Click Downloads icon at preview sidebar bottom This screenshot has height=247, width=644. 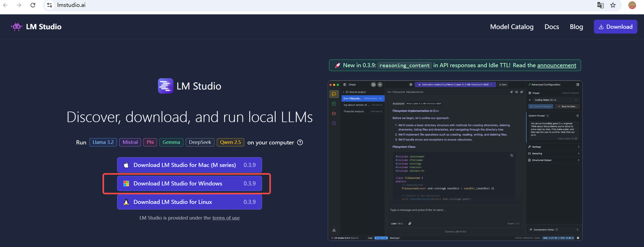(x=334, y=230)
